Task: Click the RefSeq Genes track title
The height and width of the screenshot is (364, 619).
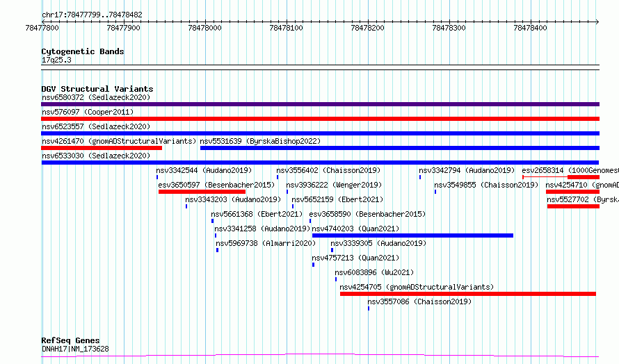Action: point(70,340)
